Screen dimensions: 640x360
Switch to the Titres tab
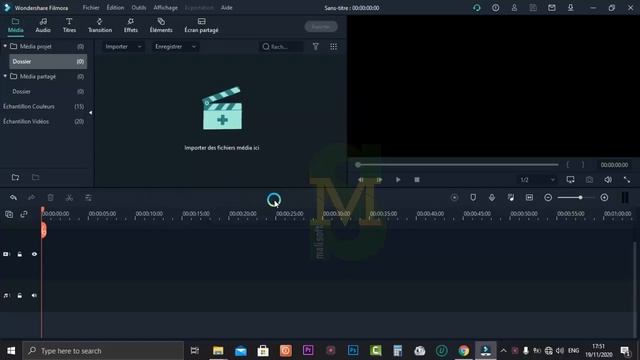coord(69,25)
